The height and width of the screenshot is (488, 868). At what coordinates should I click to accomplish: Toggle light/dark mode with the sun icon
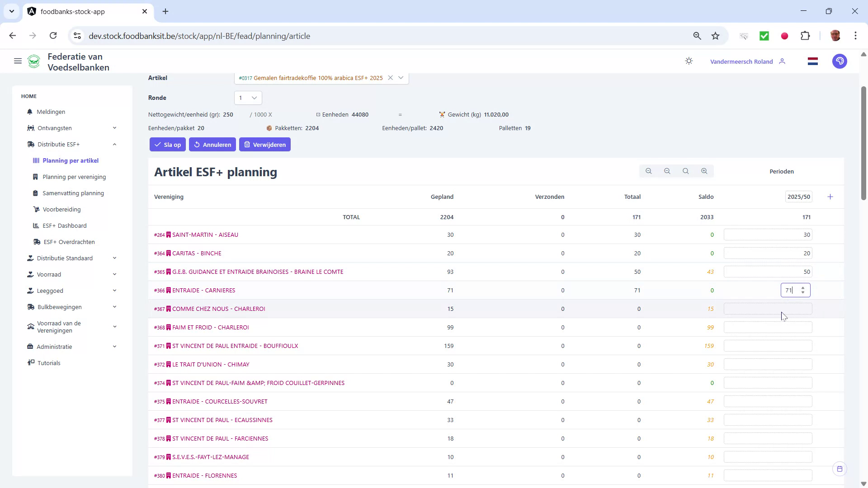pyautogui.click(x=689, y=61)
